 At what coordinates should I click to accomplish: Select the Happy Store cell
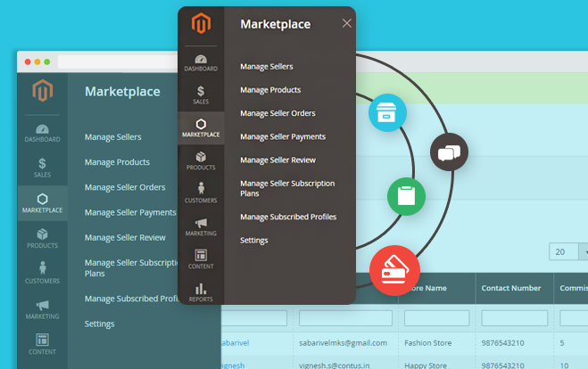pyautogui.click(x=426, y=365)
